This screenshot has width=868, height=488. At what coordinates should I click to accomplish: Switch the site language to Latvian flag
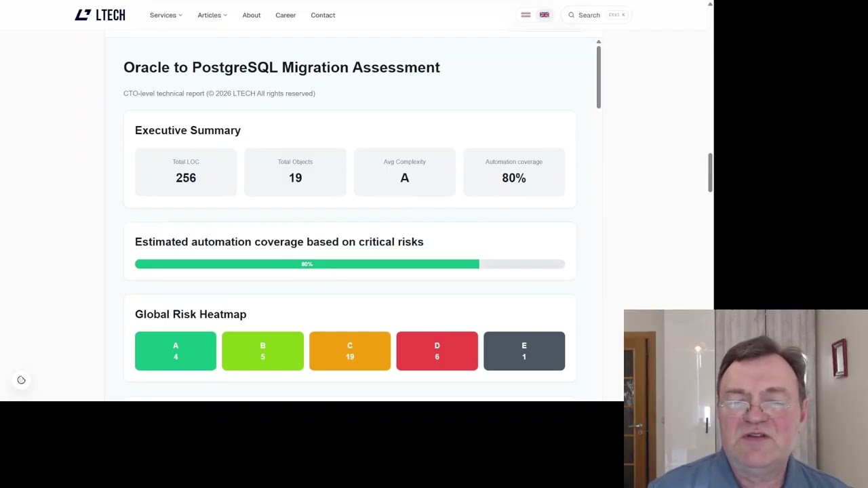coord(526,15)
